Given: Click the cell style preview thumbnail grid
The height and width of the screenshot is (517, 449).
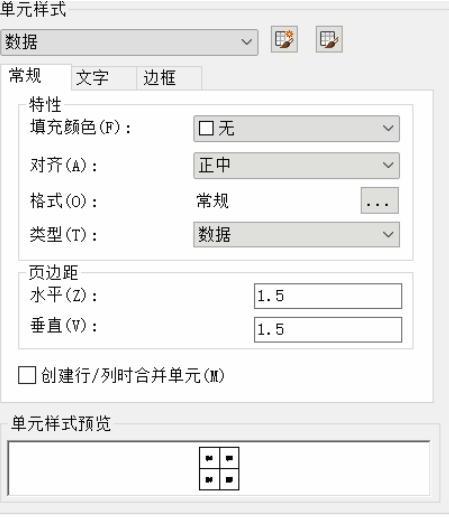Looking at the screenshot, I should pos(219,469).
